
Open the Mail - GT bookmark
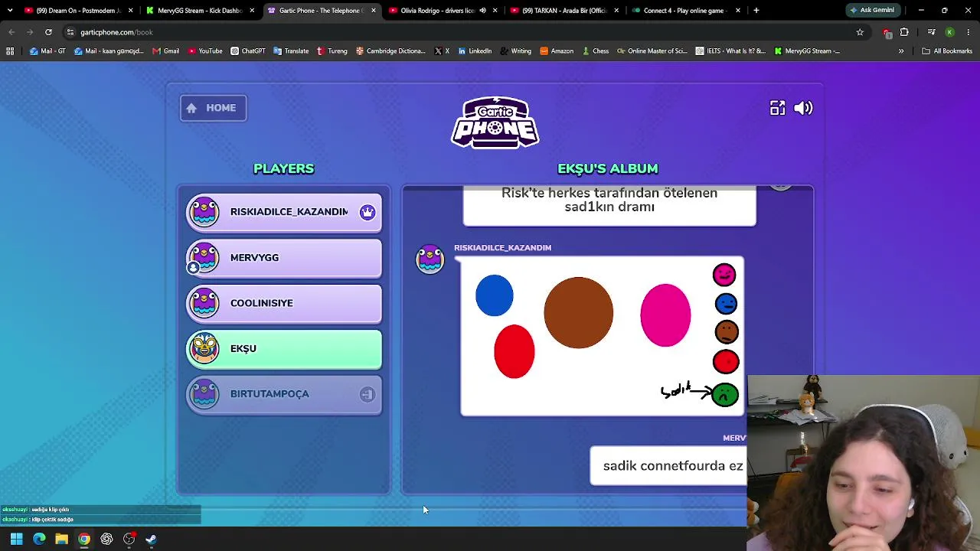point(47,51)
